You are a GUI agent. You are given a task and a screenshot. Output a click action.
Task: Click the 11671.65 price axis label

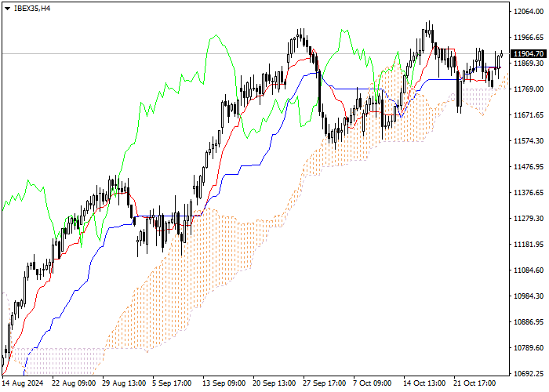tap(529, 115)
